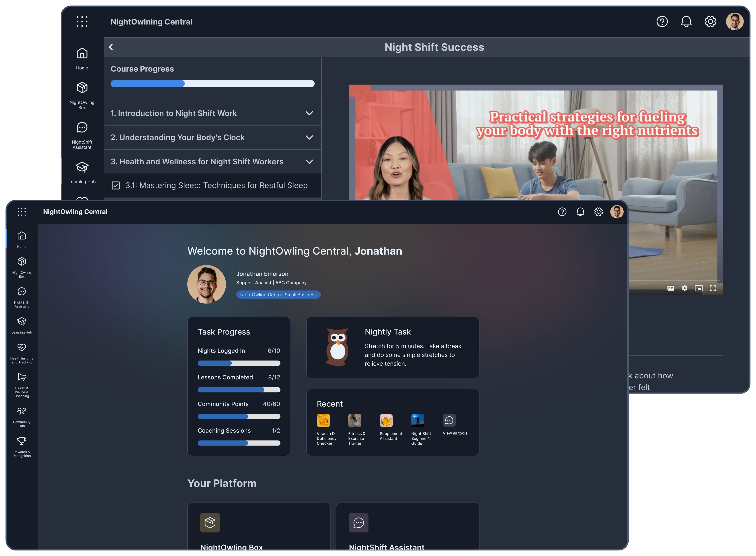Open video player settings gear
756x556 pixels.
coord(684,288)
